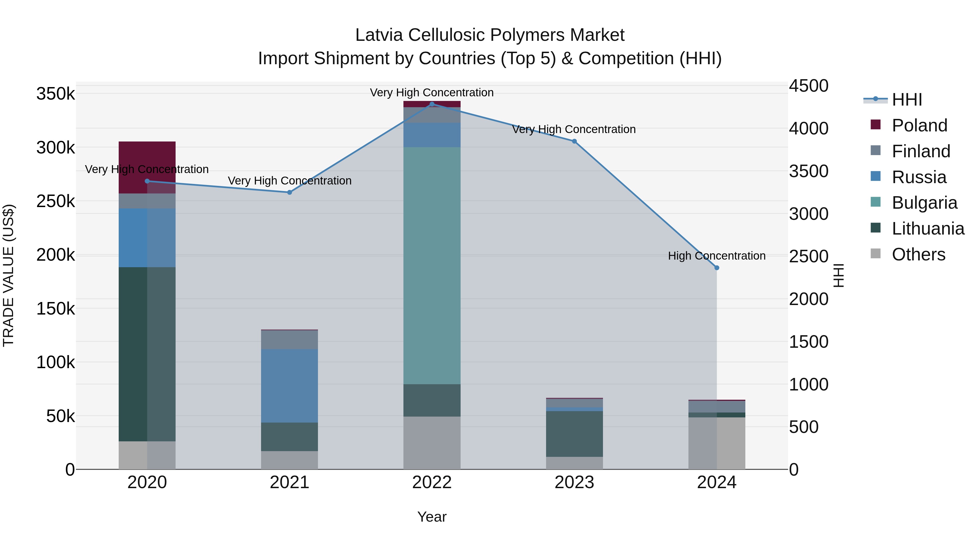Screen dimensions: 980x551
Task: Click the 'Latvia Cellulosic Polymers Market' title
Action: [490, 35]
